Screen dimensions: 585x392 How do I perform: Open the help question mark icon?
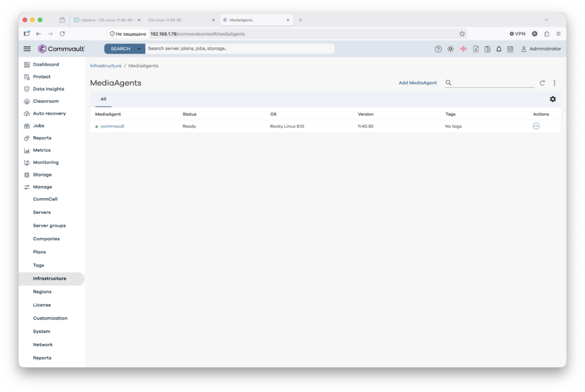(x=438, y=49)
